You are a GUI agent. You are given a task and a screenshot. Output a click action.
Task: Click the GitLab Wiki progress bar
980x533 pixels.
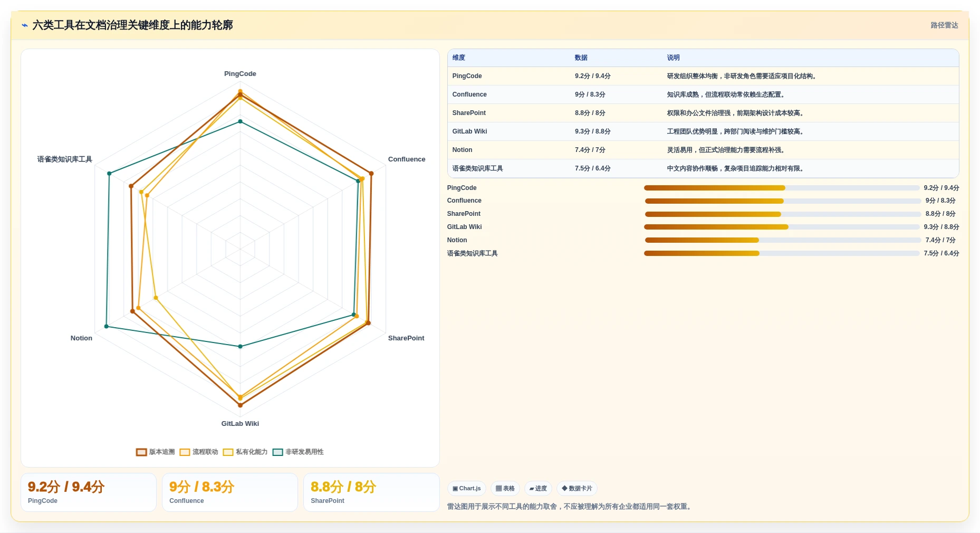pos(782,227)
